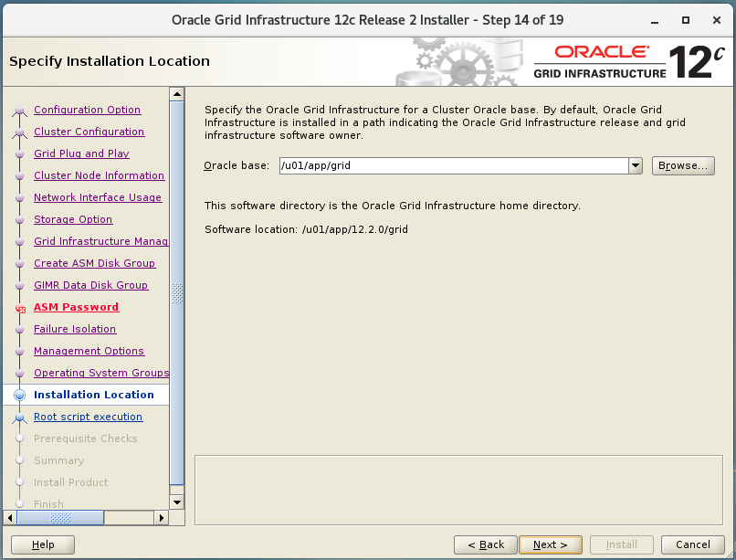
Task: Open Failure Isolation step
Action: pos(75,329)
